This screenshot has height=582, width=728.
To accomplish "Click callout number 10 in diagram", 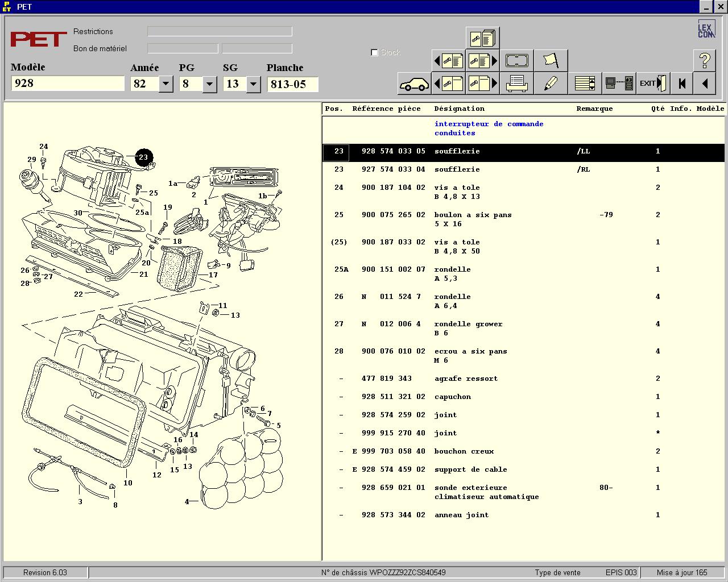I will tap(128, 483).
